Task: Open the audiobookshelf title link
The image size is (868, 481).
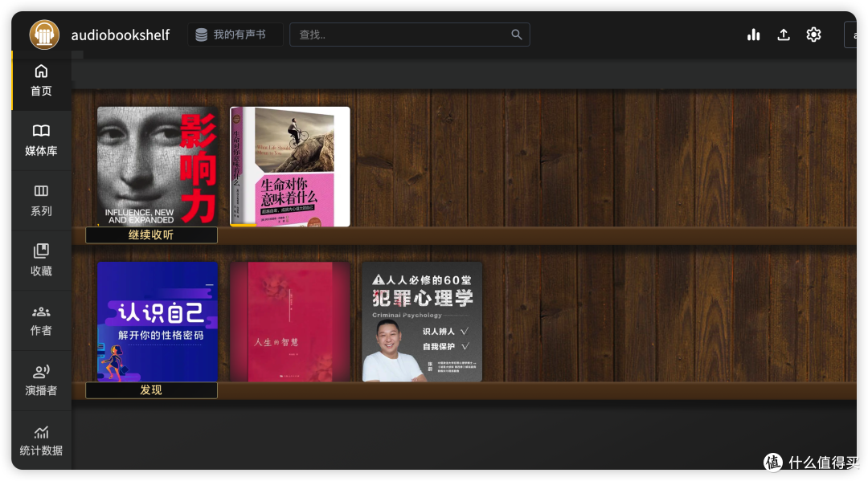Action: click(x=120, y=35)
